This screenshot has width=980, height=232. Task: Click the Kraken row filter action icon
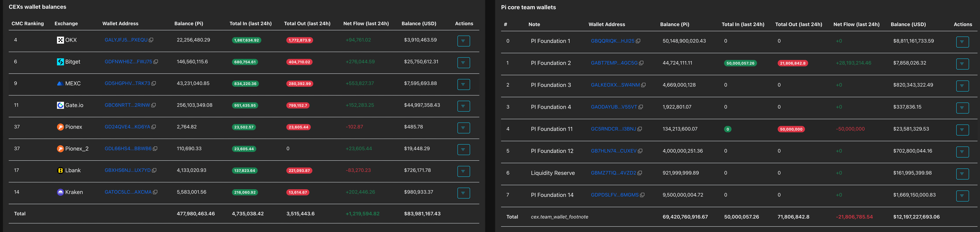coord(463,193)
